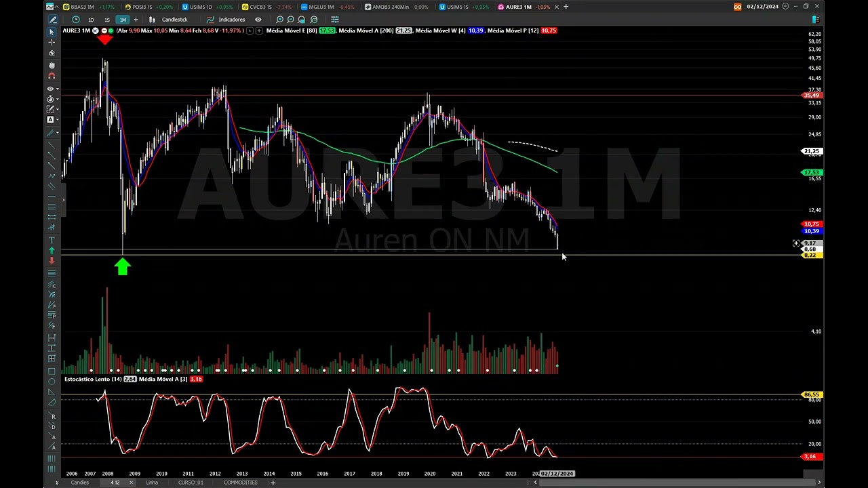Switch to the CVCB3 1S tab
Image resolution: width=868 pixels, height=488 pixels.
click(x=267, y=7)
